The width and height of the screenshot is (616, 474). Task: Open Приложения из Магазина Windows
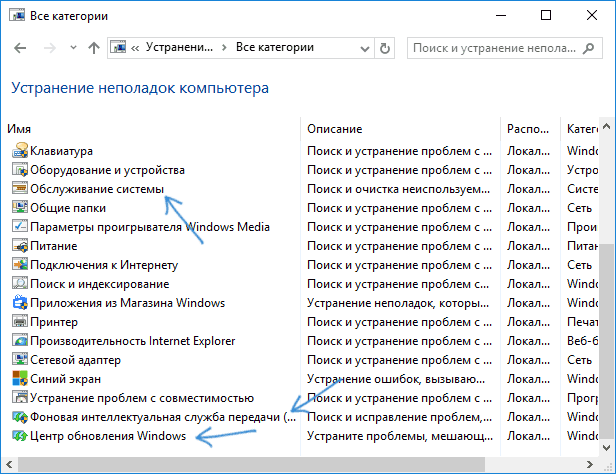pos(127,303)
